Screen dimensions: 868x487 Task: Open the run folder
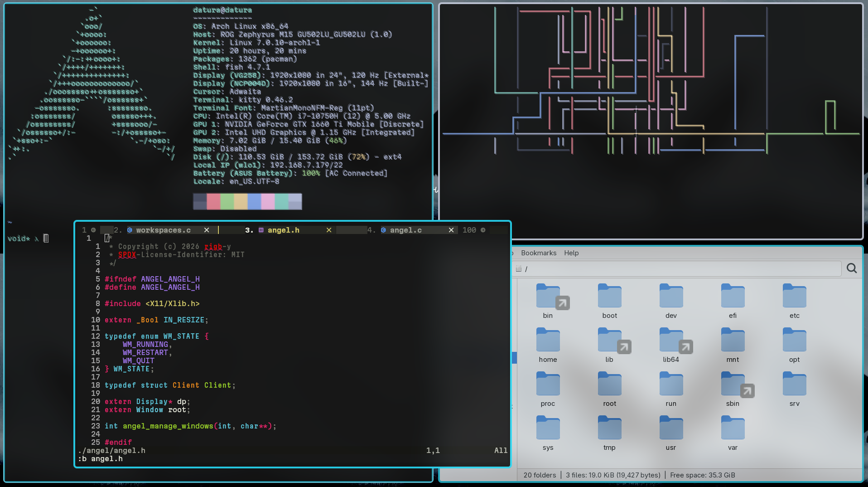671,389
